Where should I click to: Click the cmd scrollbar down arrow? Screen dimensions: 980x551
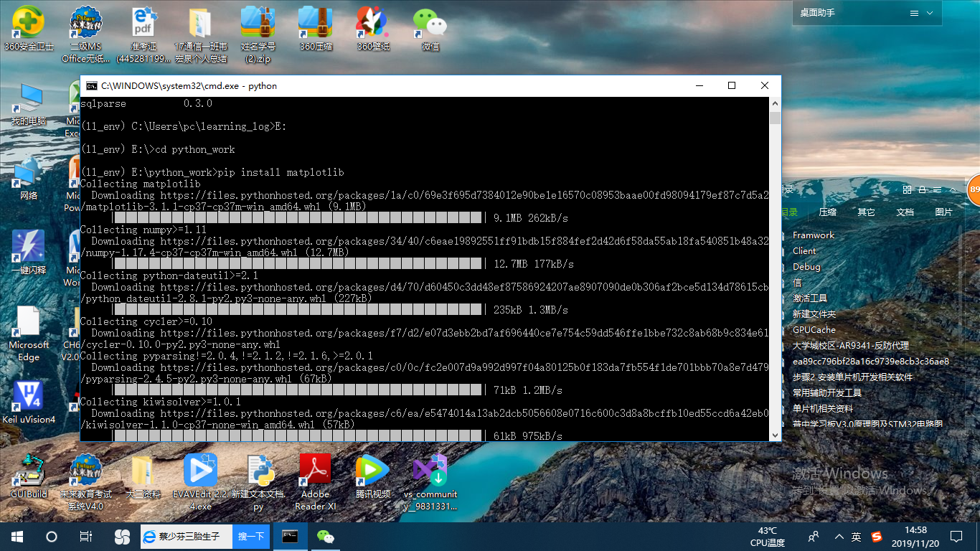(x=775, y=435)
